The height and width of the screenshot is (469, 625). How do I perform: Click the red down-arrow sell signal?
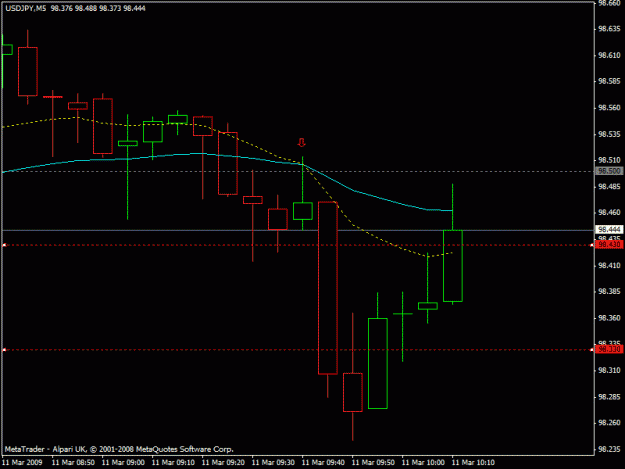point(302,143)
